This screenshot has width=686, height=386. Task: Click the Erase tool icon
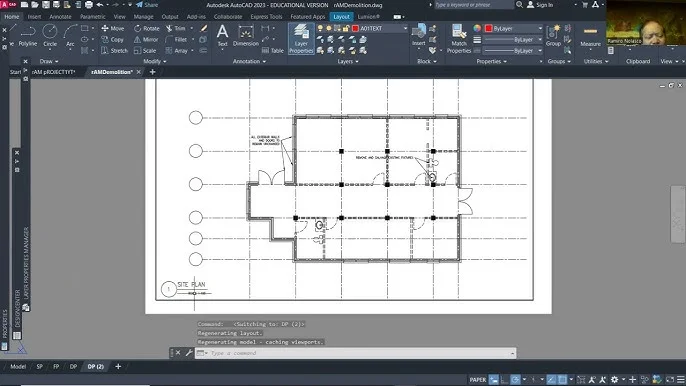click(x=204, y=28)
